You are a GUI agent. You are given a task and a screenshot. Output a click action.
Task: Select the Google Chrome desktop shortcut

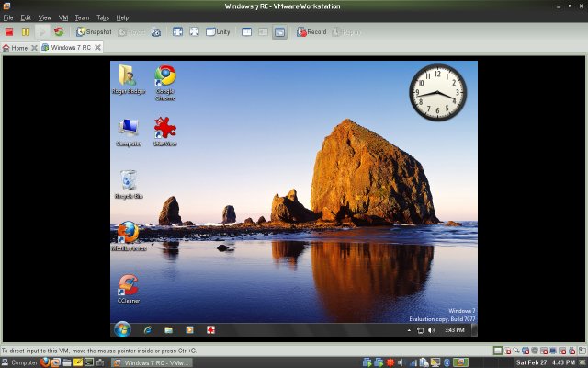click(x=165, y=83)
